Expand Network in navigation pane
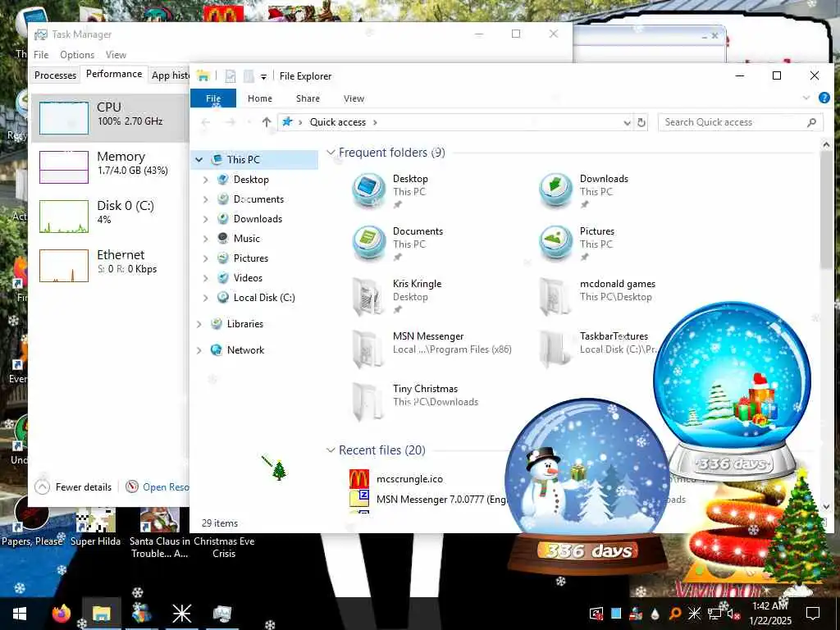This screenshot has width=840, height=630. [x=199, y=350]
